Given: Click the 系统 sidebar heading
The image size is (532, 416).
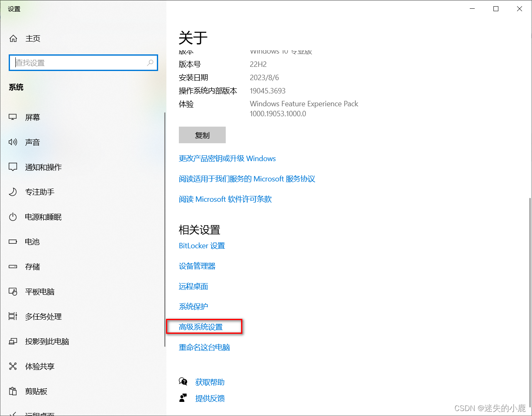Looking at the screenshot, I should [16, 87].
